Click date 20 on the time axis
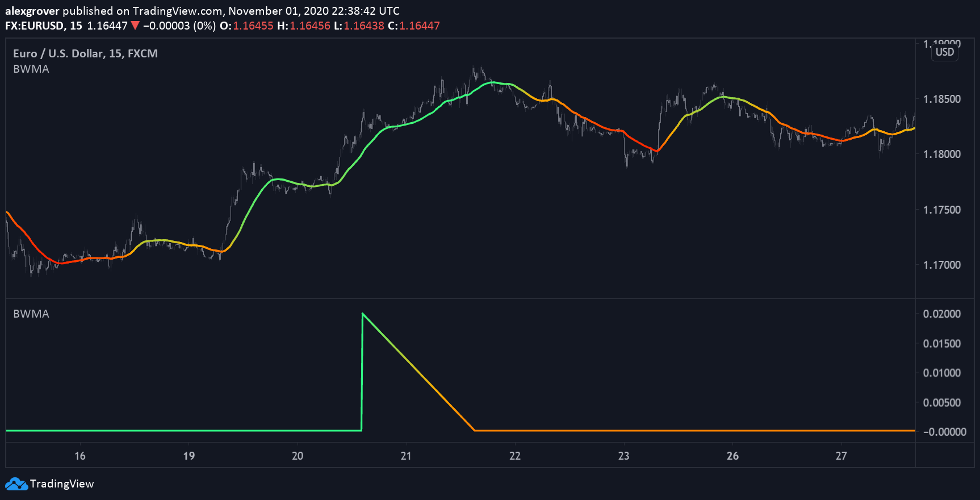 point(298,456)
